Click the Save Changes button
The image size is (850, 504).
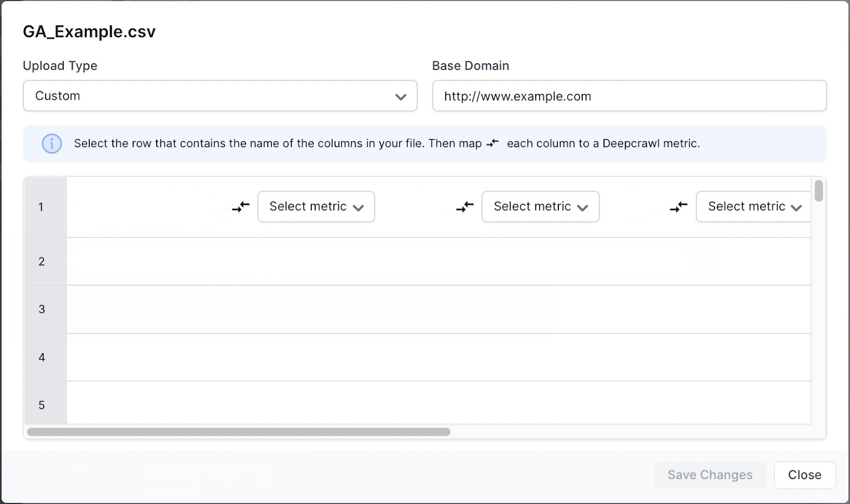[710, 475]
